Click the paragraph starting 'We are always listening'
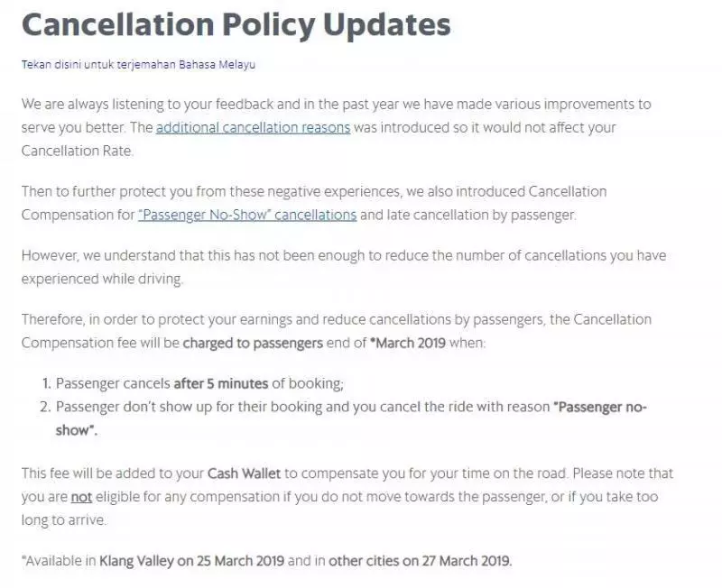Image resolution: width=722 pixels, height=588 pixels. (336, 127)
